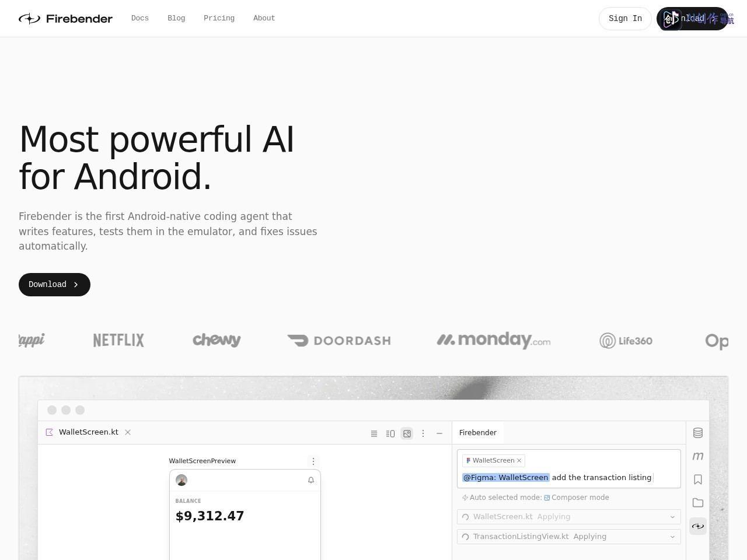Click the profile avatar in preview
The height and width of the screenshot is (560, 747).
coord(181,480)
